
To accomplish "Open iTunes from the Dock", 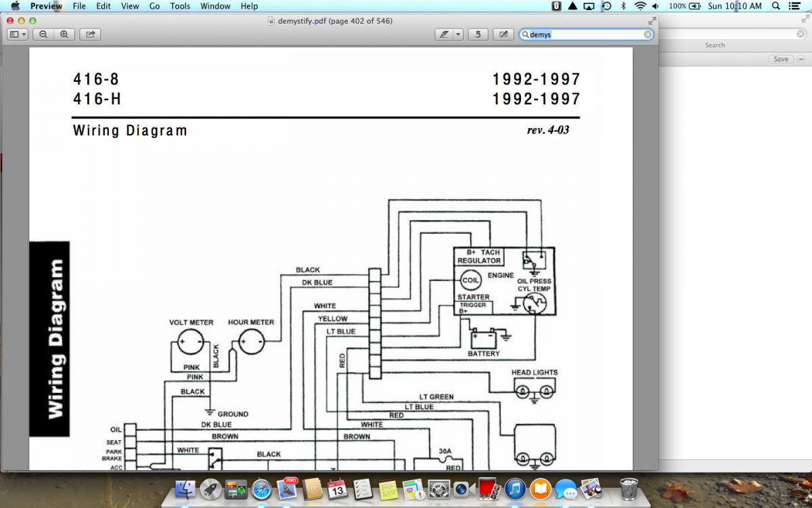I will pyautogui.click(x=514, y=489).
